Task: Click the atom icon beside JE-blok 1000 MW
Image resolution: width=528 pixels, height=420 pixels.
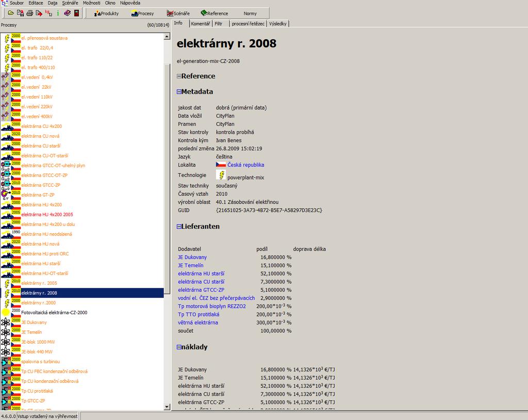Action: pos(6,342)
